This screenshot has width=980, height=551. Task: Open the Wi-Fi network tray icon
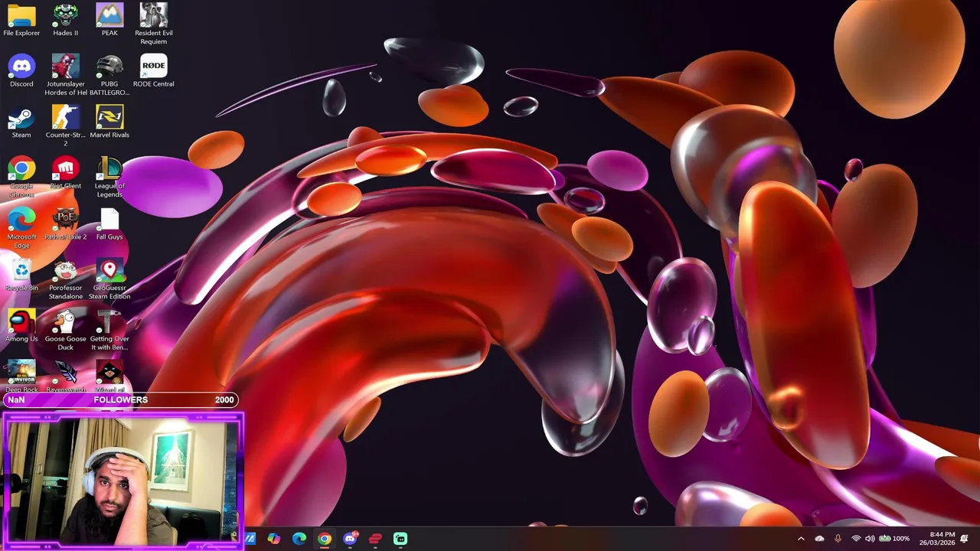click(856, 539)
